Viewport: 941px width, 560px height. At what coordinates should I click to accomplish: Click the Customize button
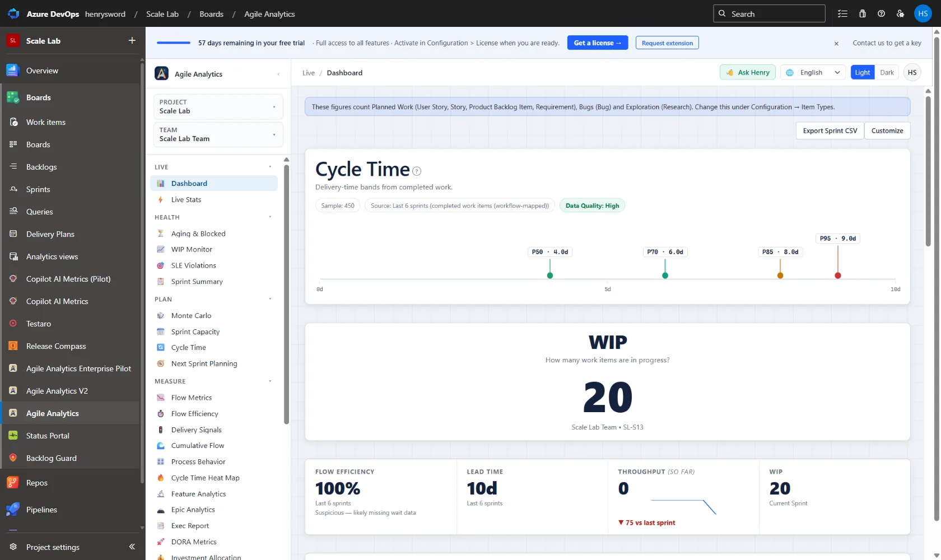click(x=887, y=130)
